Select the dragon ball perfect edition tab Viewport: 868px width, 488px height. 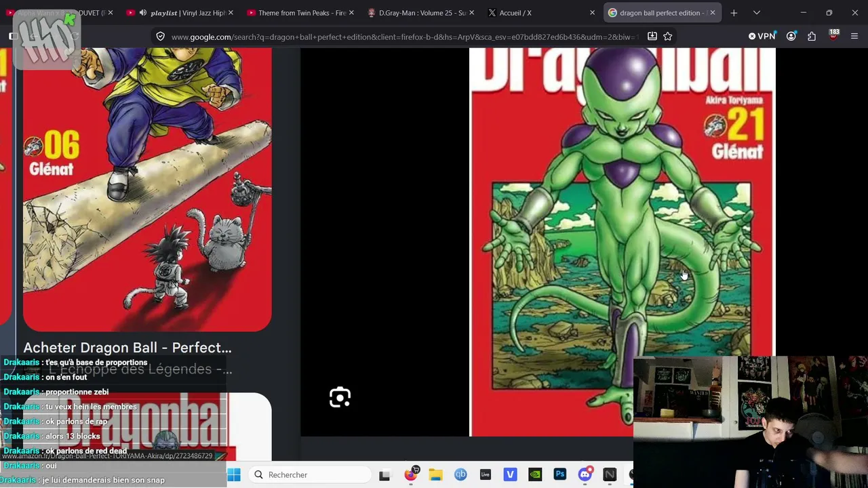(662, 13)
